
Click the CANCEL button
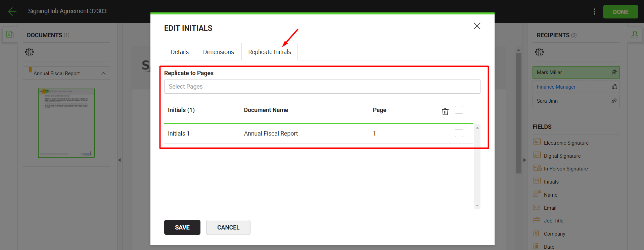pyautogui.click(x=228, y=227)
